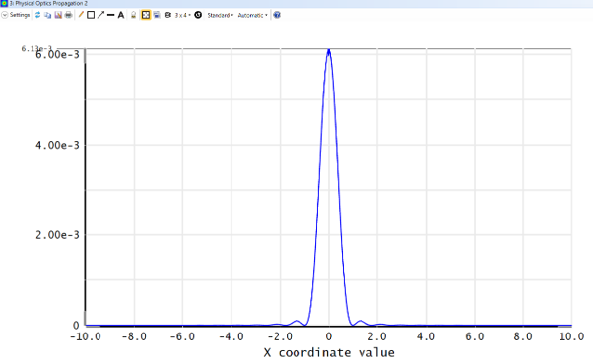Click the active cursor overlay icon

click(x=167, y=15)
